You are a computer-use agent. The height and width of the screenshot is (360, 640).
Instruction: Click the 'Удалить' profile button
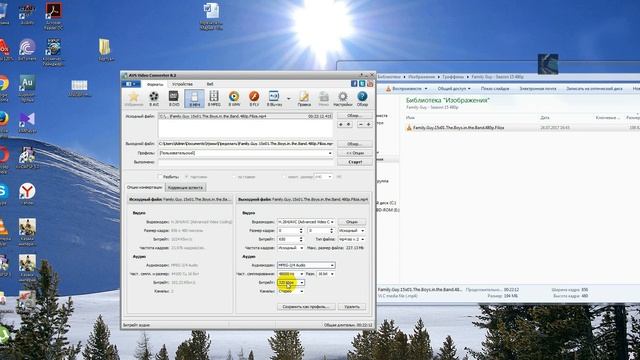click(352, 307)
